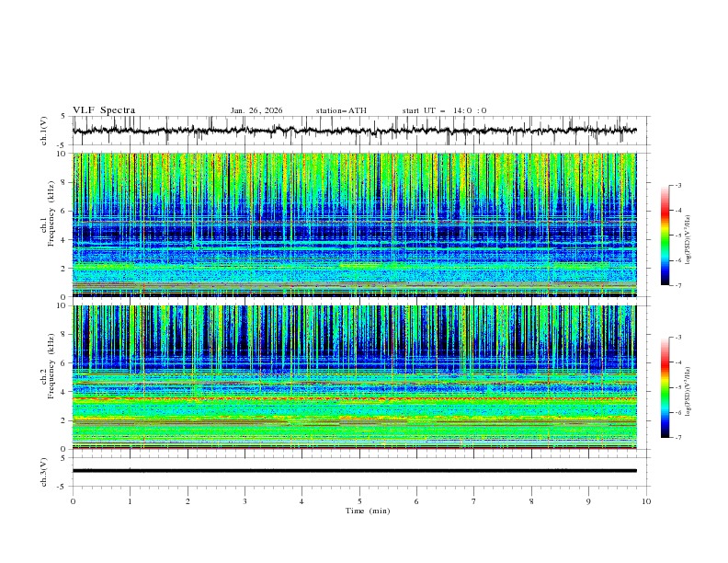Click the '-7' label on upper colorbar
This screenshot has width=728, height=563.
(677, 285)
